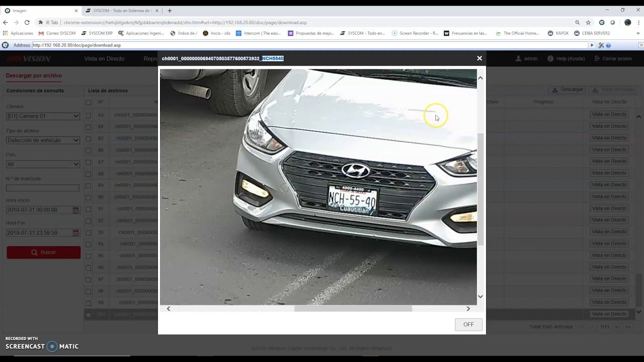The width and height of the screenshot is (644, 362).
Task: Click the preview's horizontal scroll right arrow
Action: click(x=468, y=309)
